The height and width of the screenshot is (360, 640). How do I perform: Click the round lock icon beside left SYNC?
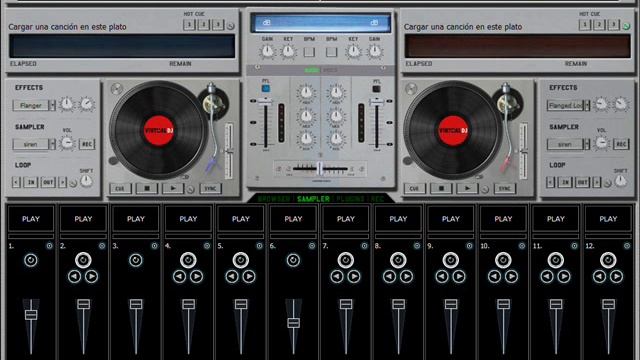(x=191, y=189)
